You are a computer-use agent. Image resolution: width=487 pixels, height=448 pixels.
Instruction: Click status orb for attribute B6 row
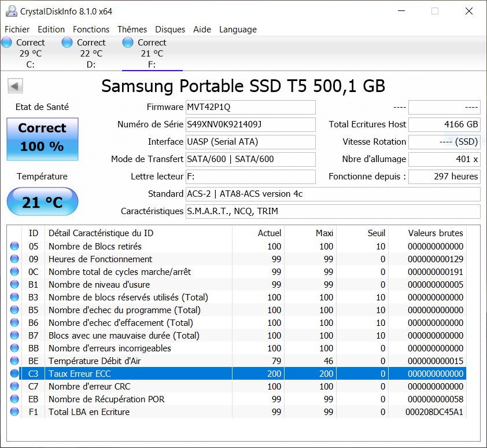pos(14,323)
